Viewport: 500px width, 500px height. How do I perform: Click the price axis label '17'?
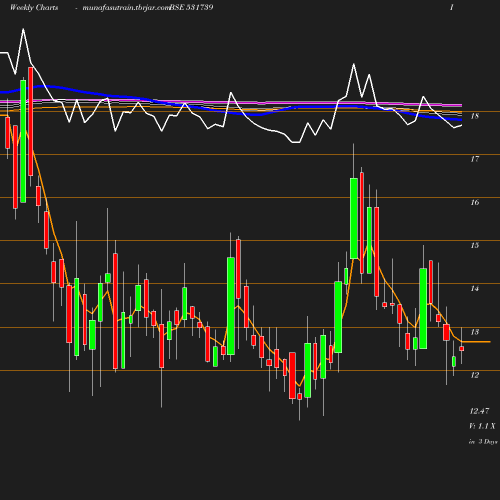click(475, 159)
